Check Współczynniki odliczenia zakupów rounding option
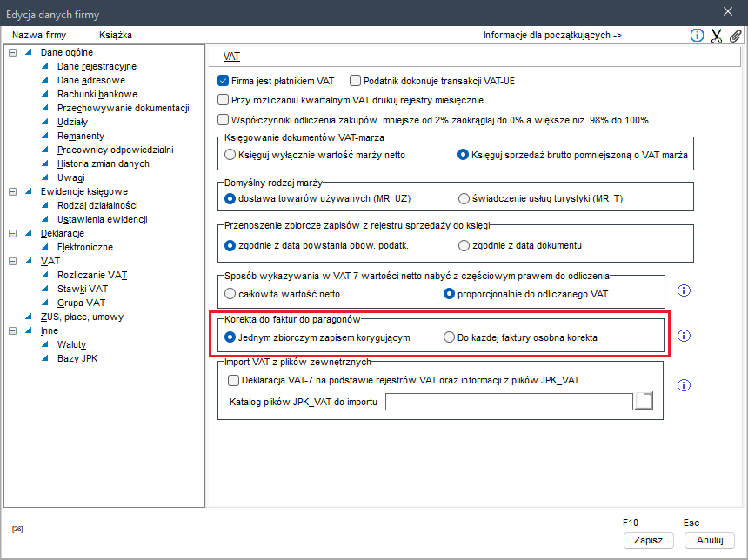The height and width of the screenshot is (560, 748). point(223,120)
